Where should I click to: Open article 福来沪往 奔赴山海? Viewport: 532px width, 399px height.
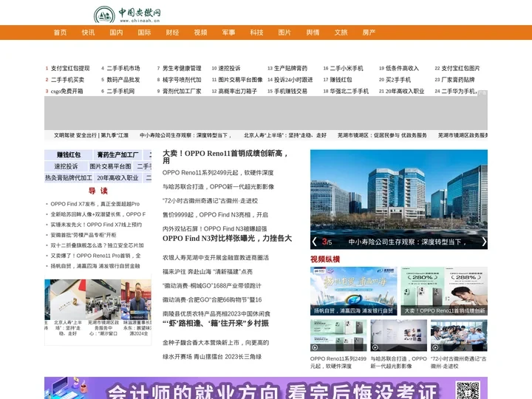point(208,272)
